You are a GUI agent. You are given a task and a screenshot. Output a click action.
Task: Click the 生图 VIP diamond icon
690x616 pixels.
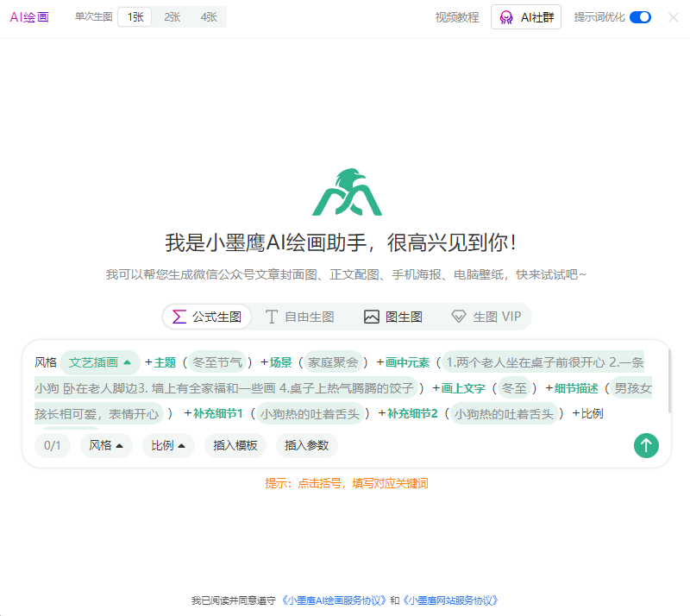pos(459,317)
